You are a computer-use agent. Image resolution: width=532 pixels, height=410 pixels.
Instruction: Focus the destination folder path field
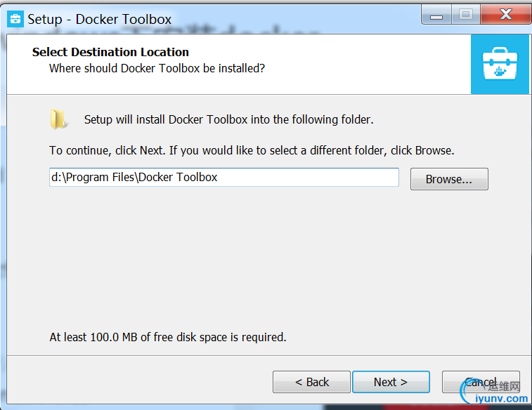click(224, 177)
